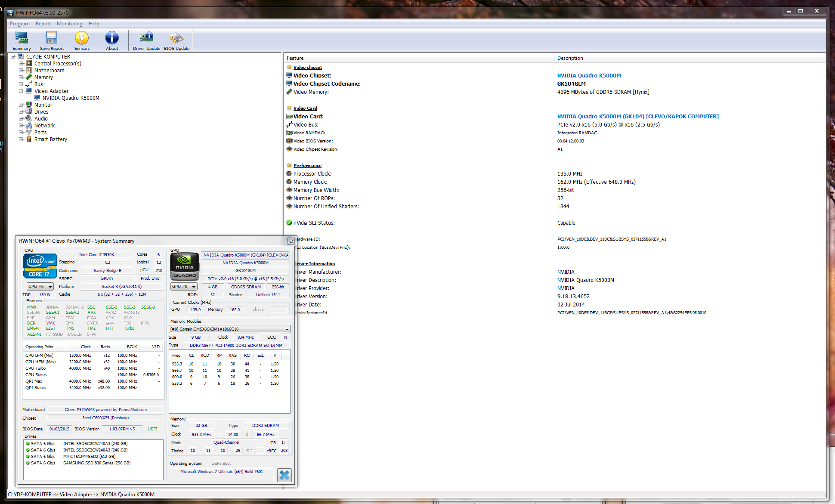Launch the Driver Update icon
This screenshot has height=504, width=835.
pos(146,38)
